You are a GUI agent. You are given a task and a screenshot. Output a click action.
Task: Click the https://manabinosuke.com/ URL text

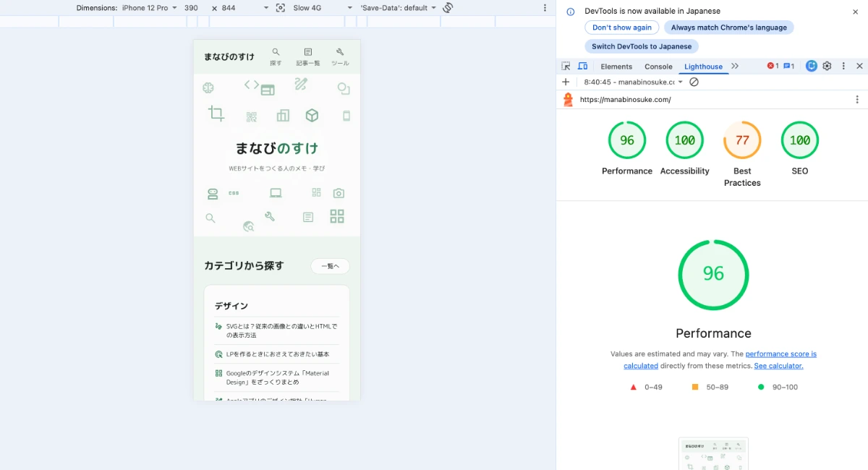click(625, 100)
